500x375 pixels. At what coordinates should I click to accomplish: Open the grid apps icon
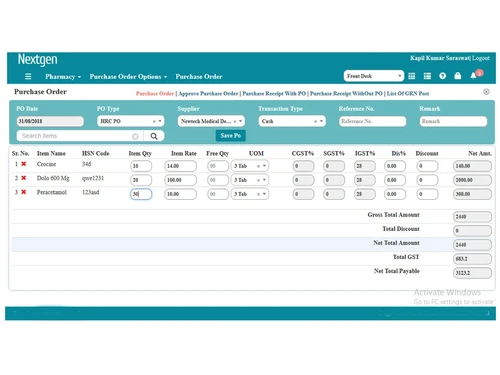pyautogui.click(x=412, y=76)
